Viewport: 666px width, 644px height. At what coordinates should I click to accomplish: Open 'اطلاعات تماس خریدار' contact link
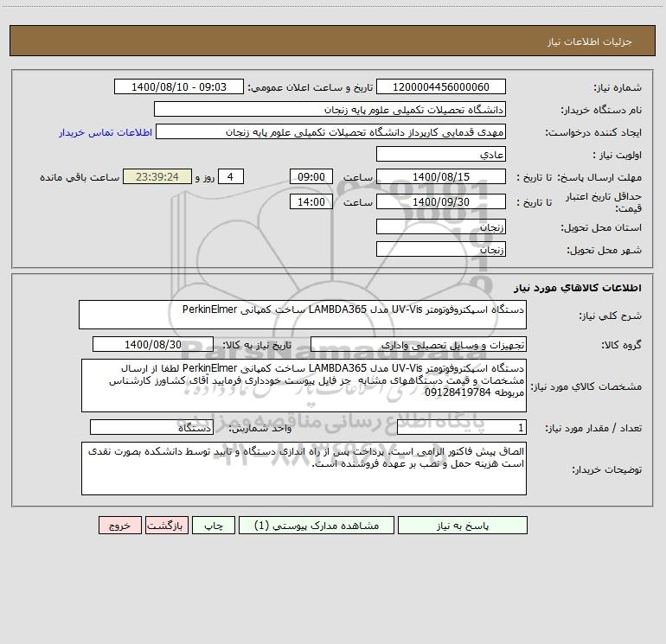(106, 132)
